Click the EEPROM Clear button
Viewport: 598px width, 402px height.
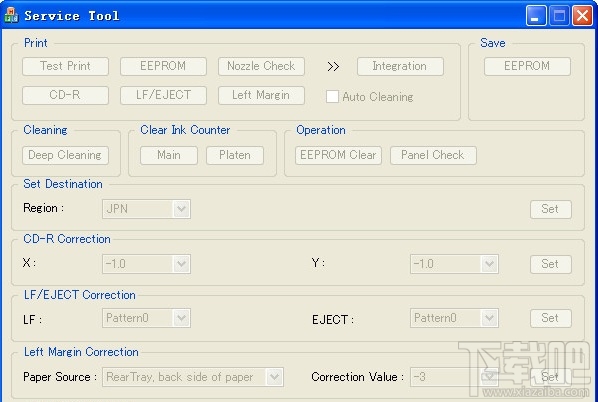(338, 155)
